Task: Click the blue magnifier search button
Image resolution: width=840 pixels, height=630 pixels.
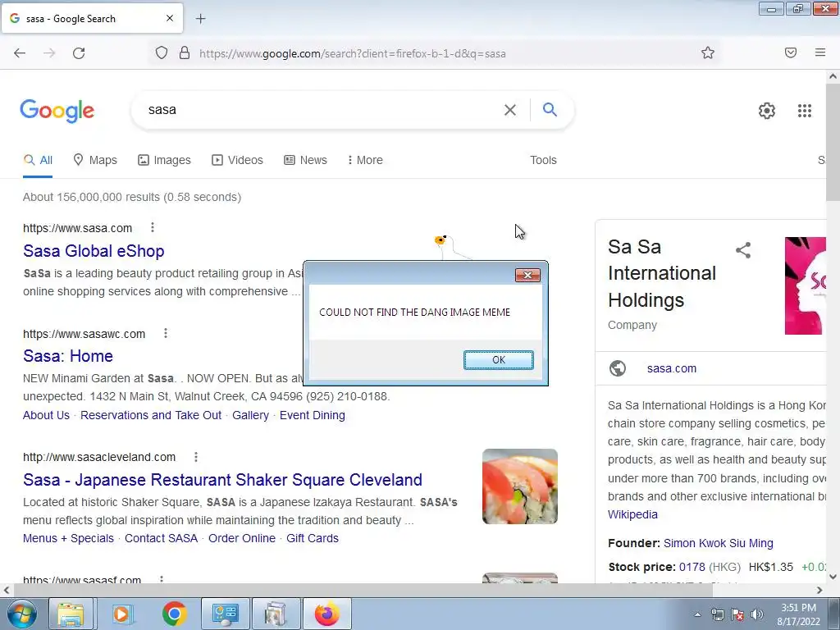Action: tap(550, 109)
